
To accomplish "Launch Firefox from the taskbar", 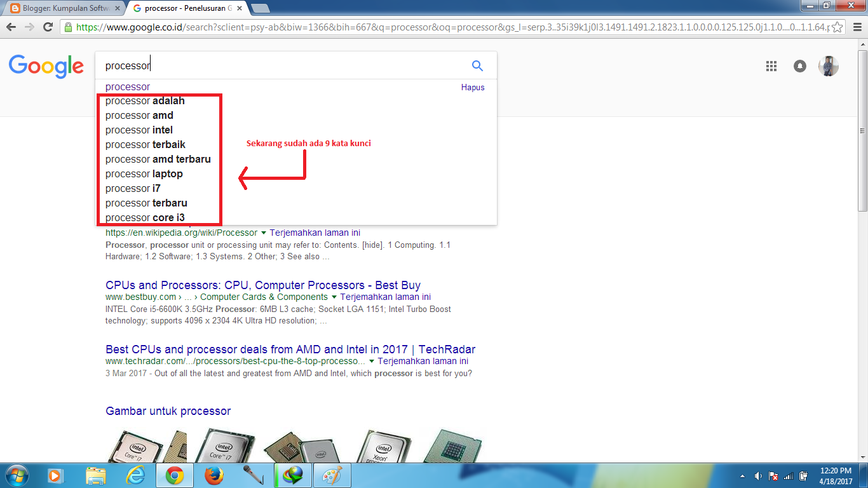I will tap(215, 475).
